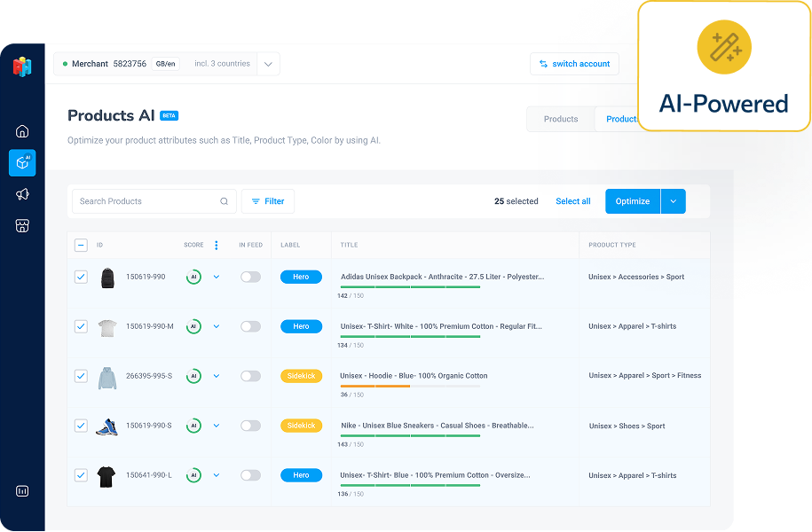The width and height of the screenshot is (812, 532).
Task: Click the AI-Powered magic wand icon
Action: click(x=724, y=47)
